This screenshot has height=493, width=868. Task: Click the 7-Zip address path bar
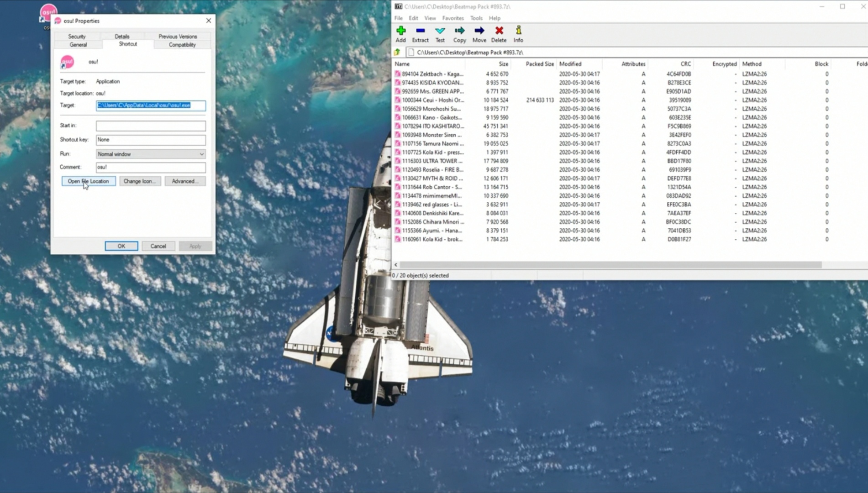click(x=637, y=52)
